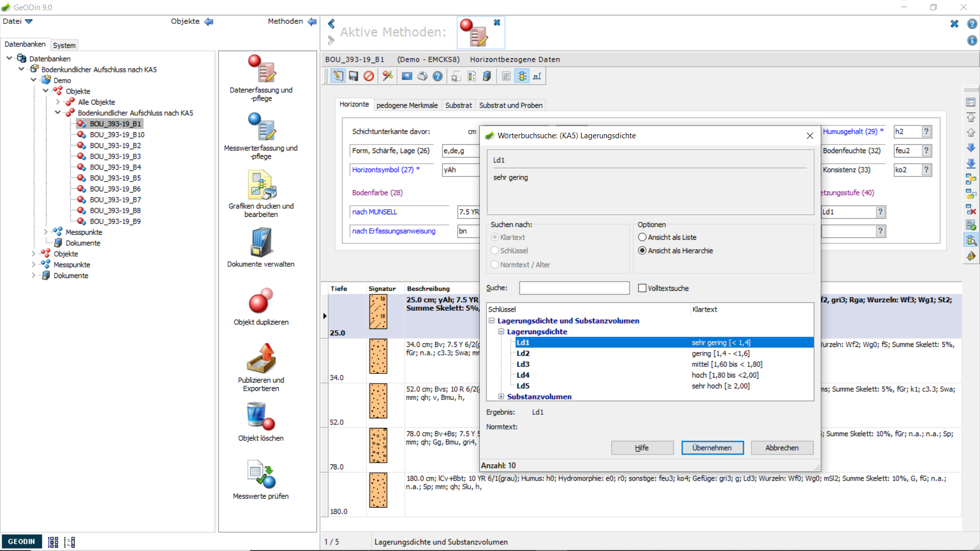Click the blue move-to-bottom arrow in right sidebar
Viewport: 980px width, 551px height.
pos(971,163)
